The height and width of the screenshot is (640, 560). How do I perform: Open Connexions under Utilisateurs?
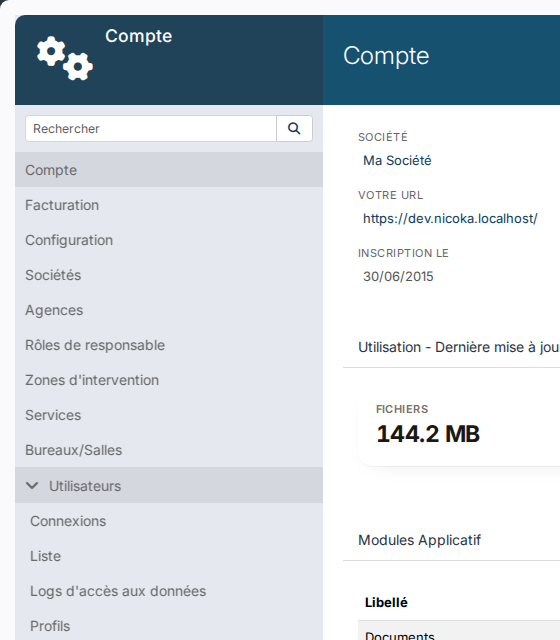click(169, 521)
